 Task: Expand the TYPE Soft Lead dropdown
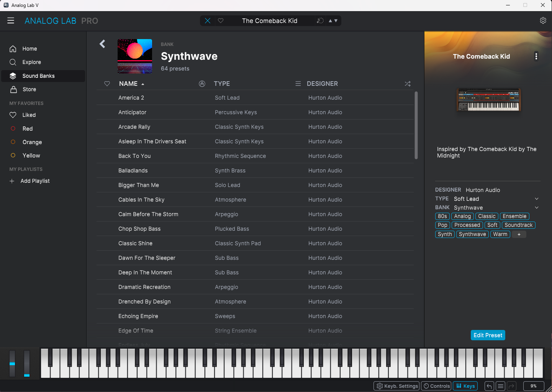pyautogui.click(x=537, y=199)
